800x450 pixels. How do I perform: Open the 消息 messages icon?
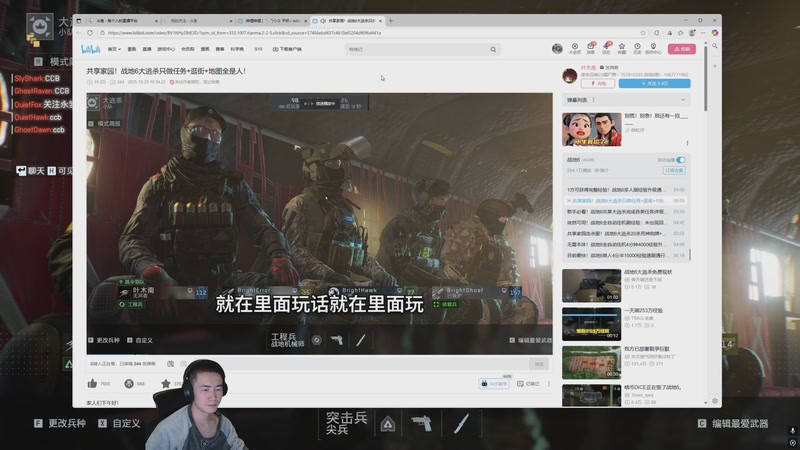590,48
